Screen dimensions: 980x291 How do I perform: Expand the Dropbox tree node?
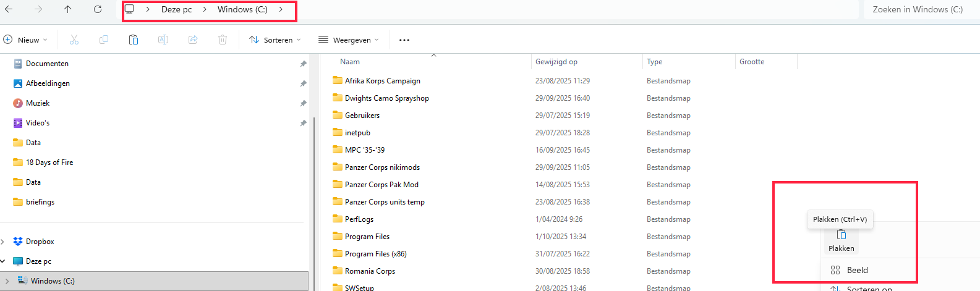(3, 242)
